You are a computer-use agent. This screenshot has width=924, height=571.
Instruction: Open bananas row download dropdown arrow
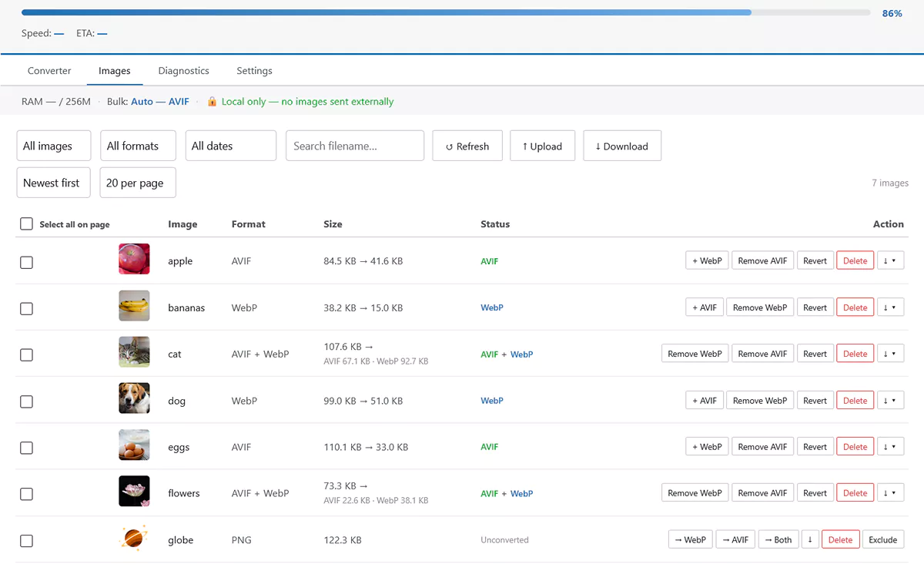point(890,307)
